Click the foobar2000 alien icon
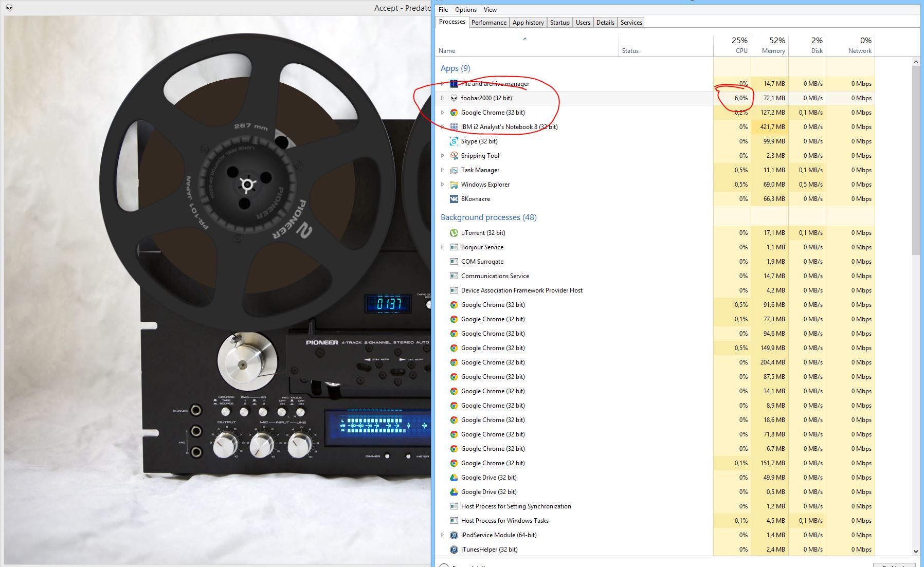 pyautogui.click(x=454, y=98)
